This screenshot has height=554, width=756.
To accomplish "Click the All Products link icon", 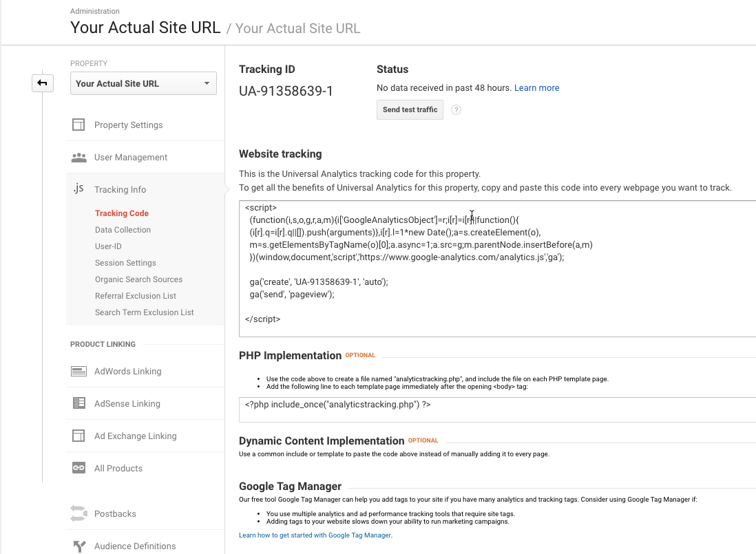I will pos(78,469).
